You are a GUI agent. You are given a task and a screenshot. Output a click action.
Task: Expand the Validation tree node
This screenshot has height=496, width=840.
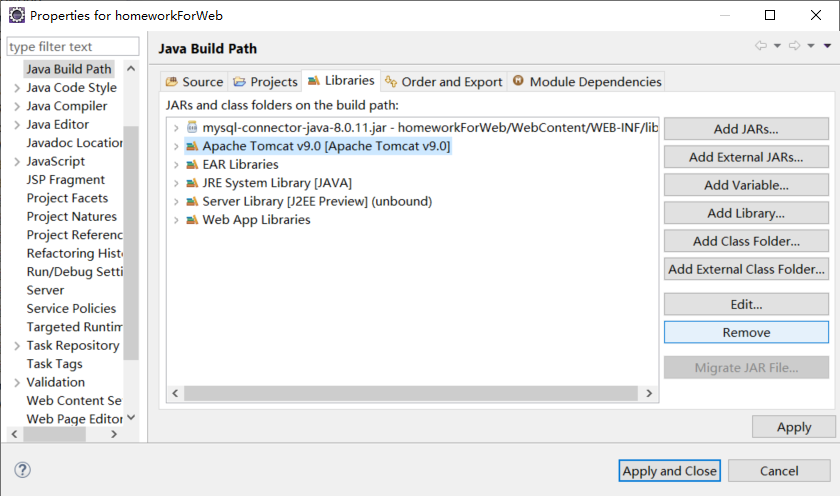17,382
